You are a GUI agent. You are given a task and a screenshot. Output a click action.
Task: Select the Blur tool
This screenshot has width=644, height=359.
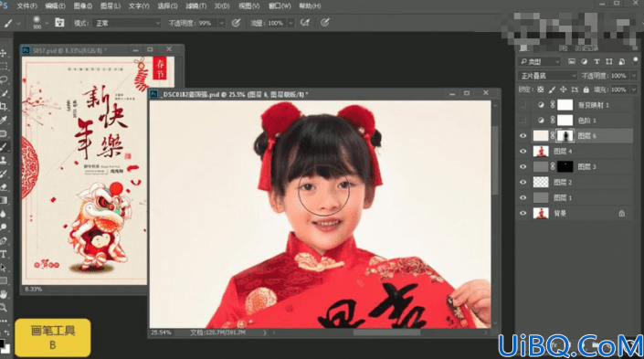point(4,214)
